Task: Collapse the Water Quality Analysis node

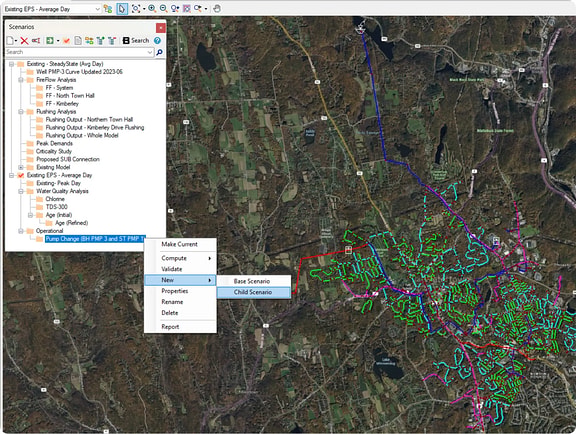Action: [x=21, y=191]
